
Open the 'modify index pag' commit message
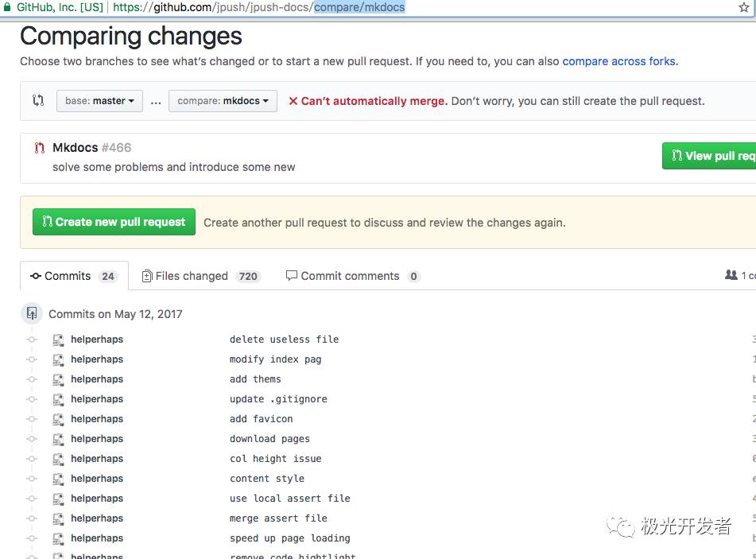pos(275,359)
